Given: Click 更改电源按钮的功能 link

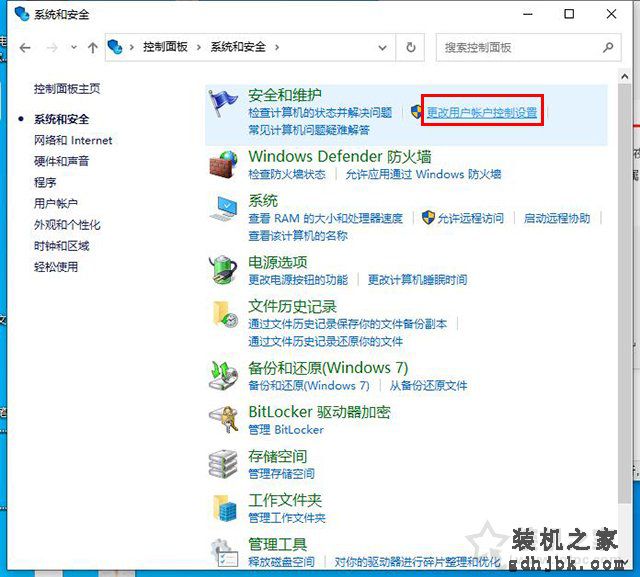Looking at the screenshot, I should coord(298,280).
